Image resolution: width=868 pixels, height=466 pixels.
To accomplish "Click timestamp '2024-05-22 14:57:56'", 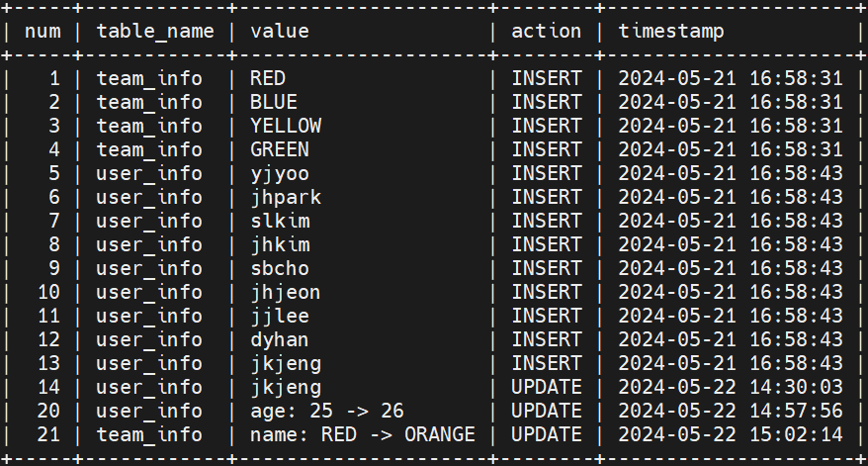I will click(731, 412).
